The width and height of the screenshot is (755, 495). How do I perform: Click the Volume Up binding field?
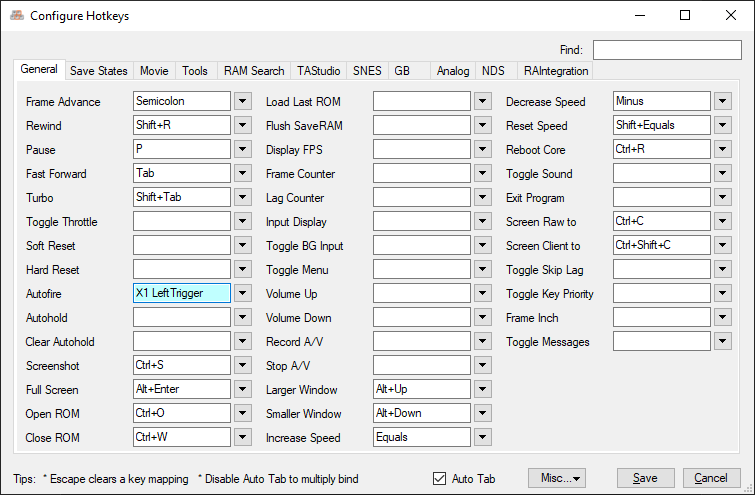[422, 293]
